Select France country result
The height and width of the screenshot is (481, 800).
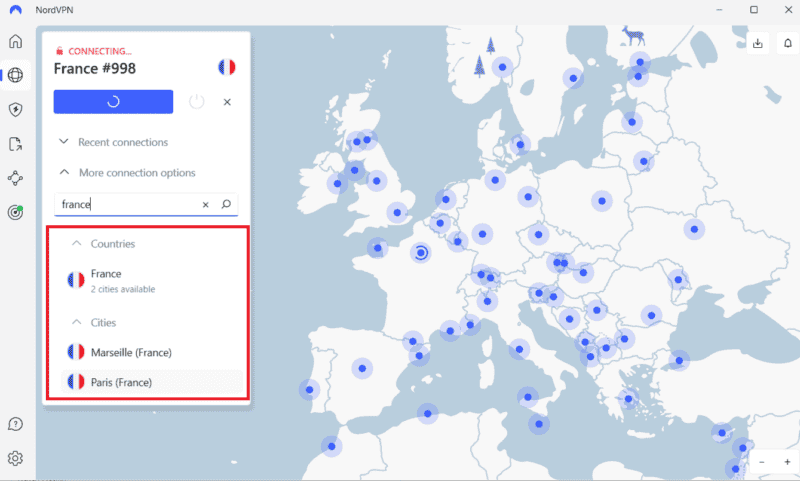pyautogui.click(x=152, y=281)
